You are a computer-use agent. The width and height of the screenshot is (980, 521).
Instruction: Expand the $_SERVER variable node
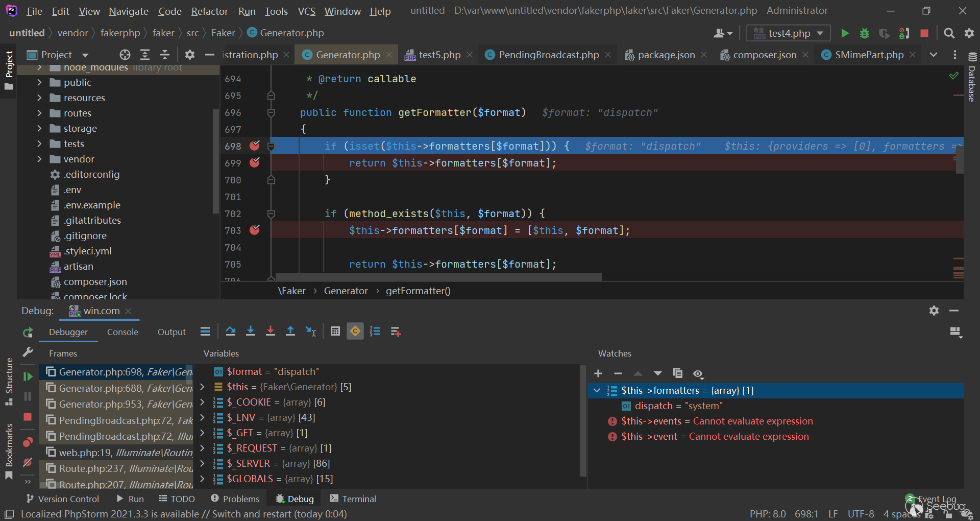[203, 463]
